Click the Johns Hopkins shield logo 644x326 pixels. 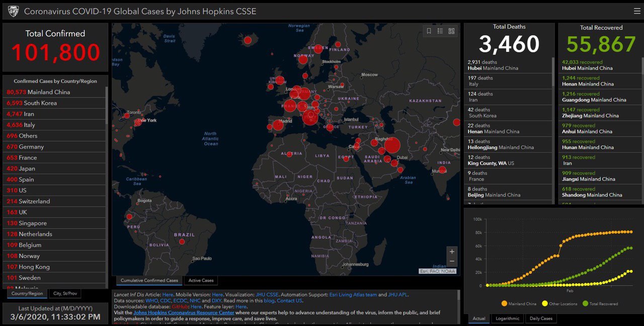coord(14,11)
